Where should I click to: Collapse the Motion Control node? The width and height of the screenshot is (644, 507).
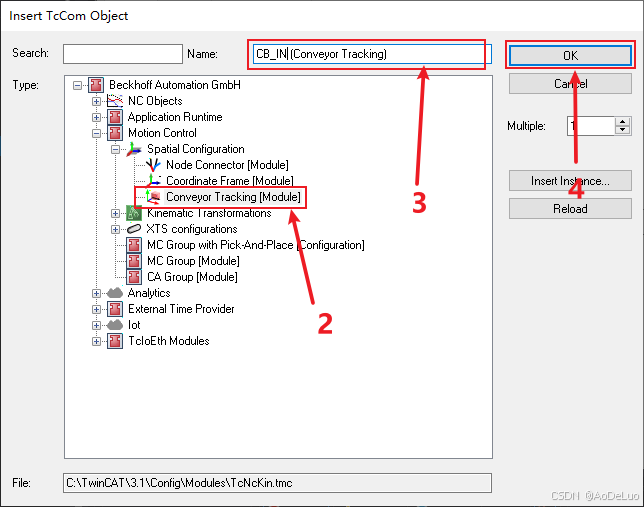[96, 133]
